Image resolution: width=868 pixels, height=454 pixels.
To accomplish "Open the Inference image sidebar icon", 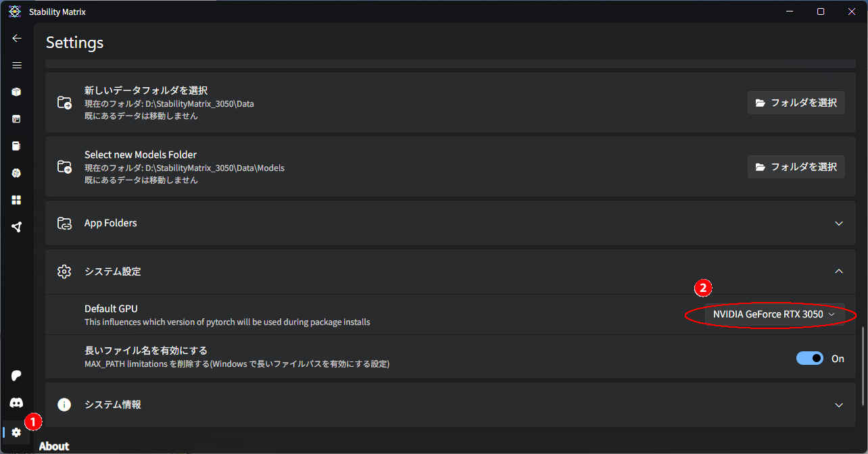I will pyautogui.click(x=17, y=119).
